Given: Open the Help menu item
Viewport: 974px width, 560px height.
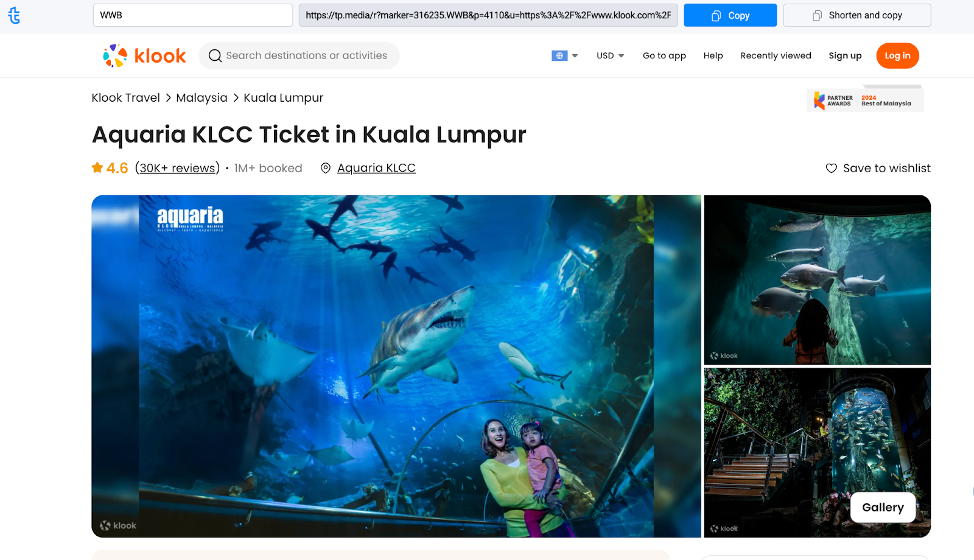Looking at the screenshot, I should click(713, 56).
